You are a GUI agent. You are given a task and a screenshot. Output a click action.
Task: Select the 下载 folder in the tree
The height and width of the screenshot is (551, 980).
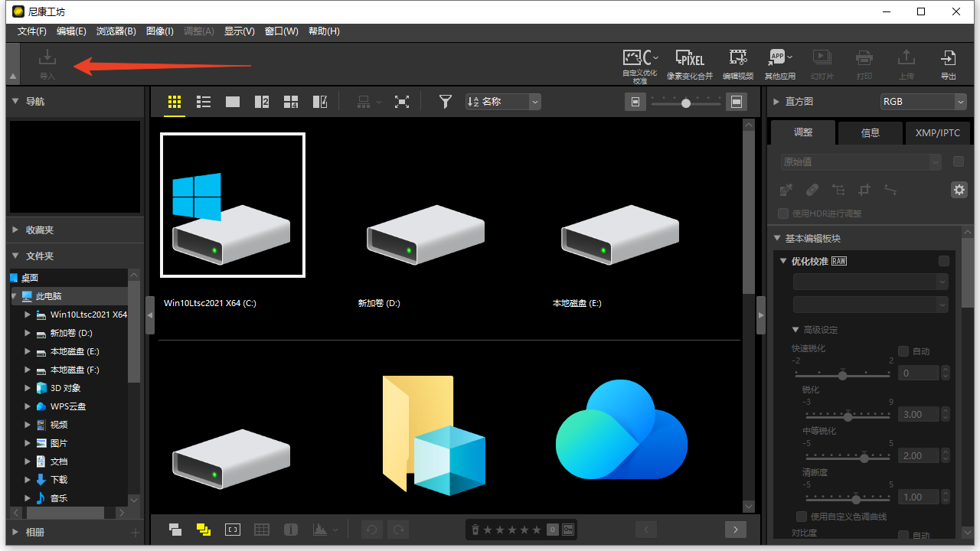[x=59, y=480]
